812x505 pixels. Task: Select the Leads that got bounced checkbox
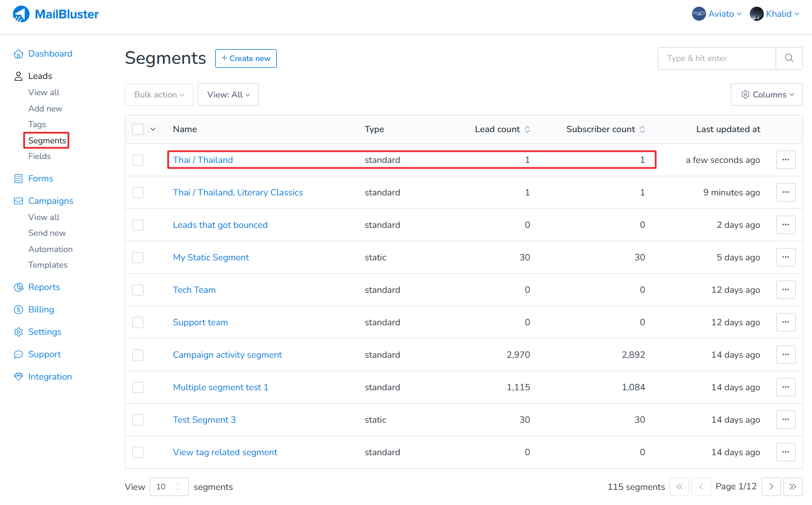tap(138, 225)
